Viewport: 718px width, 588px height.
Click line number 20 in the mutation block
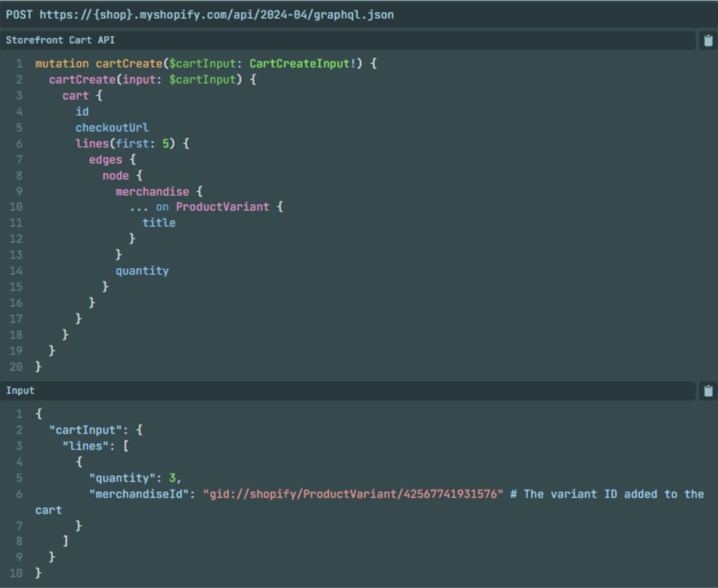click(x=16, y=367)
